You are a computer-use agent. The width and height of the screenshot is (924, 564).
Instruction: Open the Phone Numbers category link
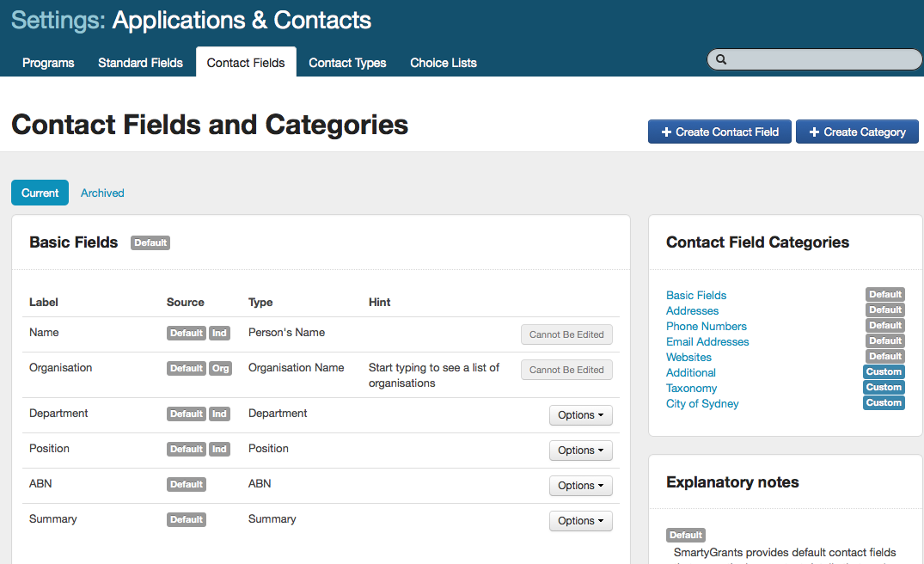(x=706, y=327)
